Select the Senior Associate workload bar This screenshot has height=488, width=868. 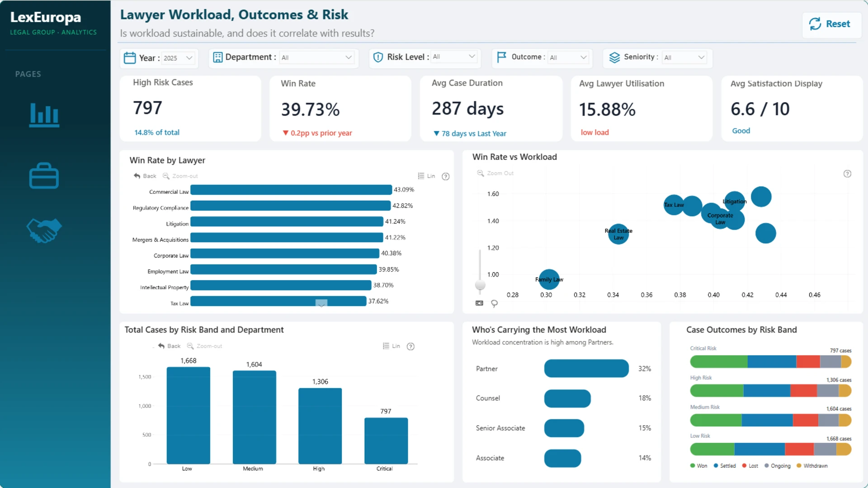click(564, 428)
